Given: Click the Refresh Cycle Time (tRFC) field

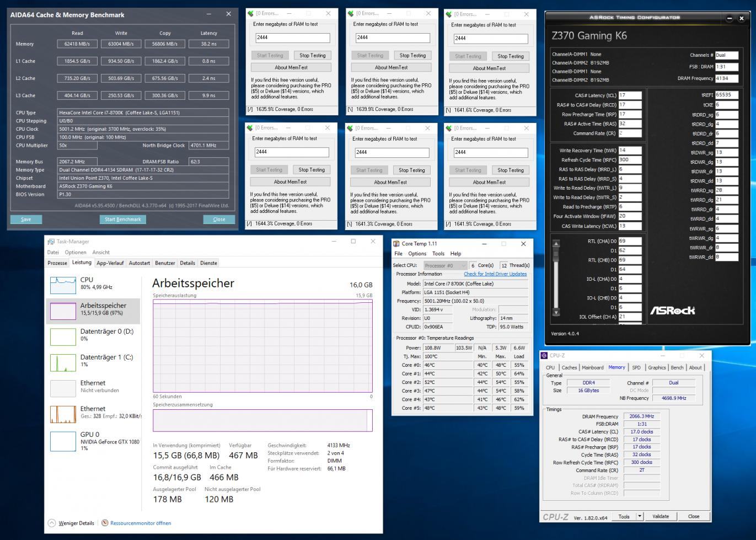Looking at the screenshot, I should click(630, 160).
